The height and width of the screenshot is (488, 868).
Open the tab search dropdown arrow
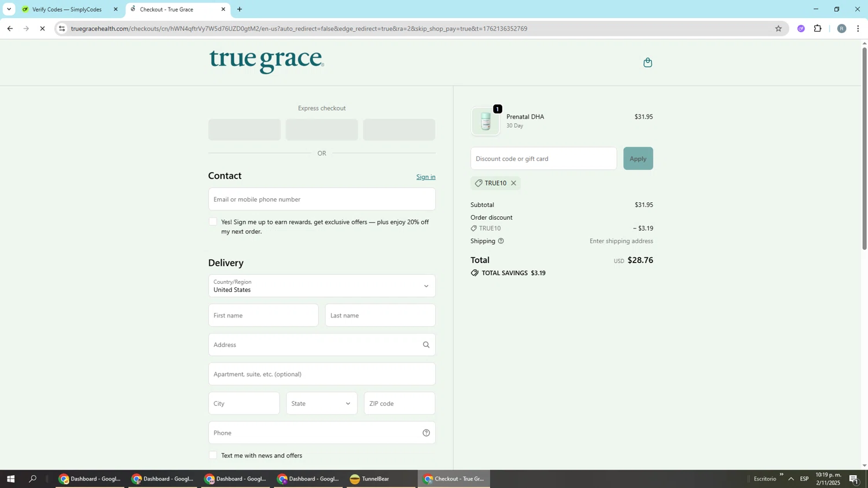point(9,9)
